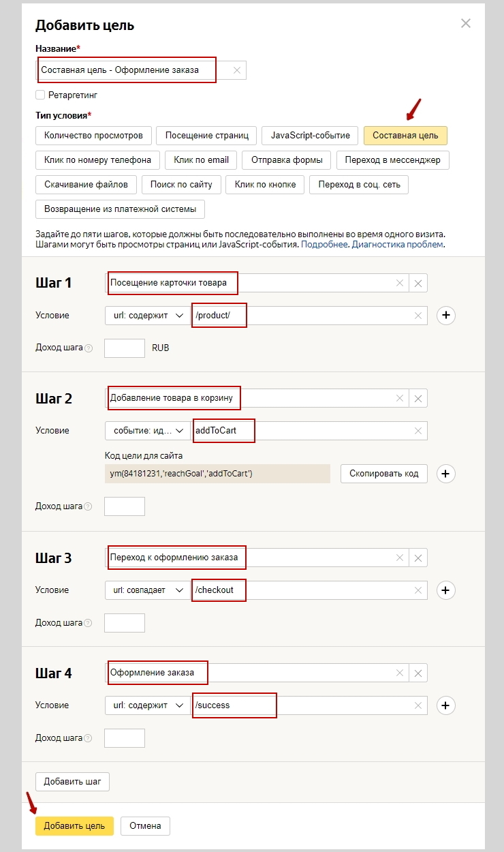The image size is (504, 852).
Task: Close the Добавить цель dialog with X
Action: [466, 24]
